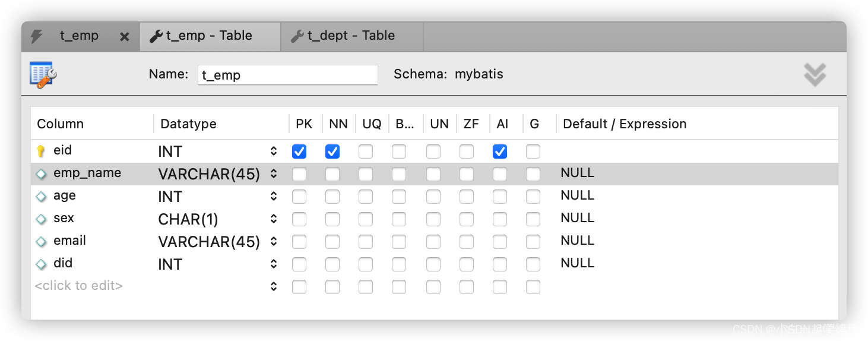Click wrench icon on t_dept tab
The width and height of the screenshot is (868, 341).
[x=297, y=36]
